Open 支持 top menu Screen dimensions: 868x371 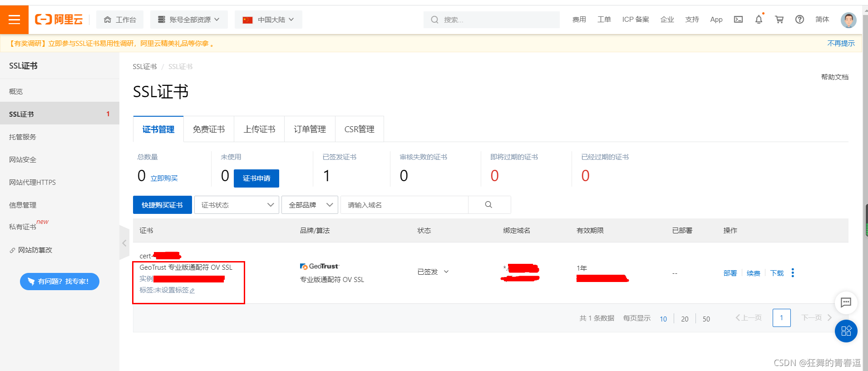coord(692,20)
